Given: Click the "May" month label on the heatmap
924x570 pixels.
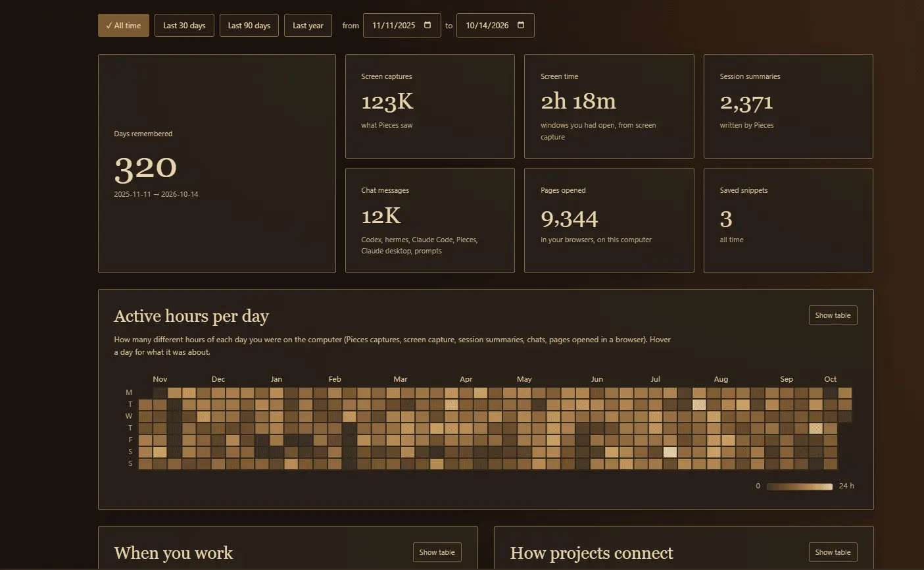Looking at the screenshot, I should 524,379.
